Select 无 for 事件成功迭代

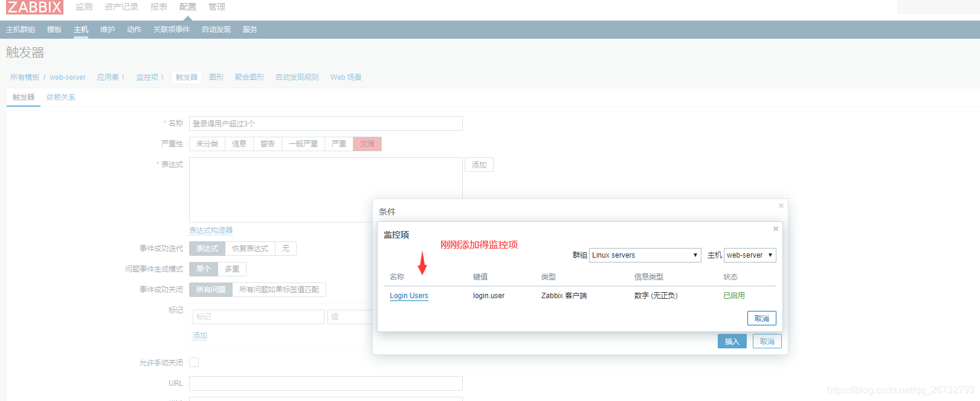point(286,249)
